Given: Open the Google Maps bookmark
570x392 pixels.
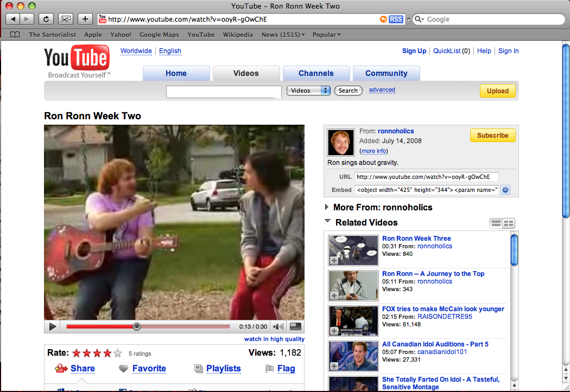Looking at the screenshot, I should click(159, 35).
